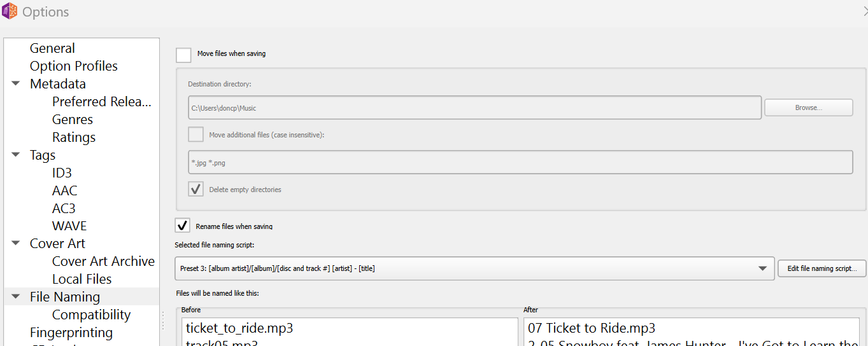The width and height of the screenshot is (868, 346).
Task: Select the ID3 tags page
Action: pyautogui.click(x=62, y=173)
